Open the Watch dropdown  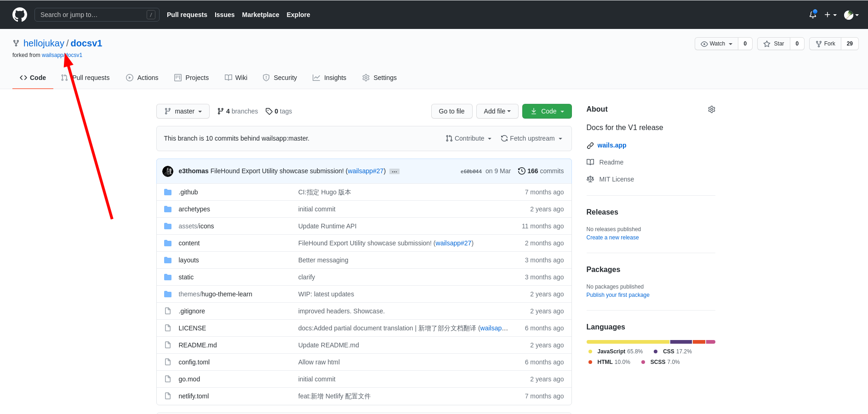pos(716,44)
